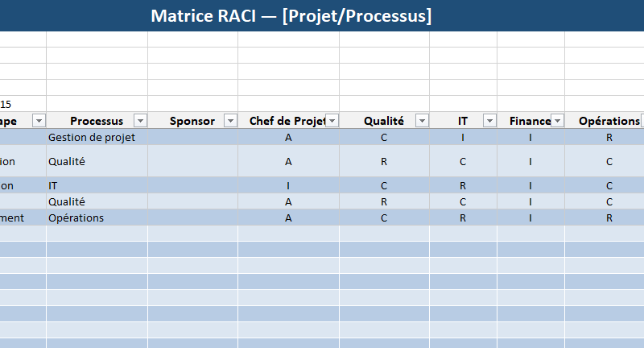Select the Matrice RACI title cell
644x348 pixels.
click(x=290, y=16)
